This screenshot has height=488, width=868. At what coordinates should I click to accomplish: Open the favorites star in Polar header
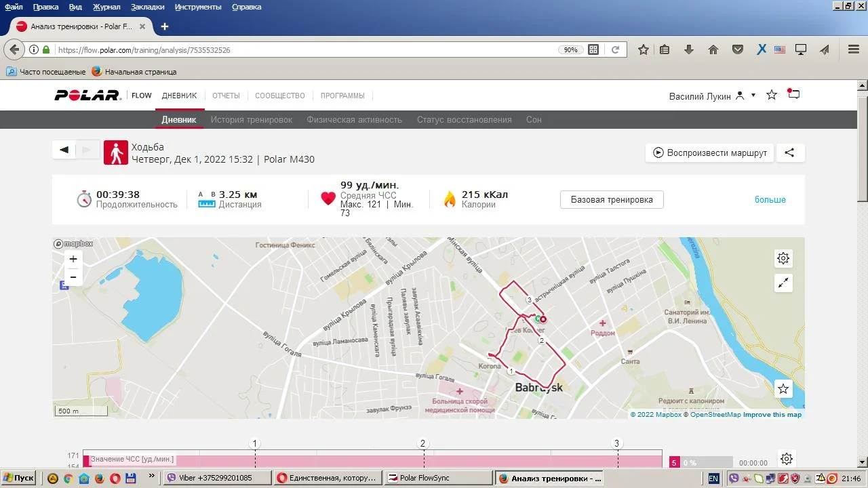772,95
